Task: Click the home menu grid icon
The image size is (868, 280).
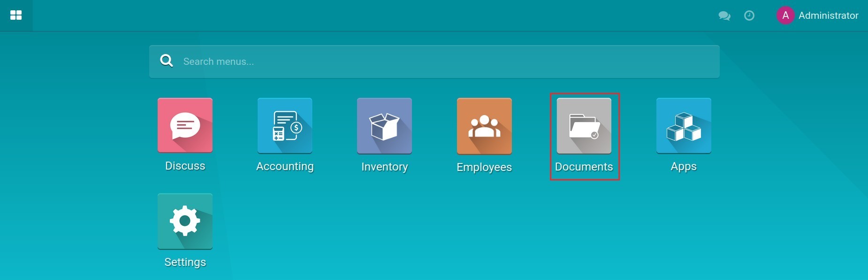Action: click(x=16, y=15)
